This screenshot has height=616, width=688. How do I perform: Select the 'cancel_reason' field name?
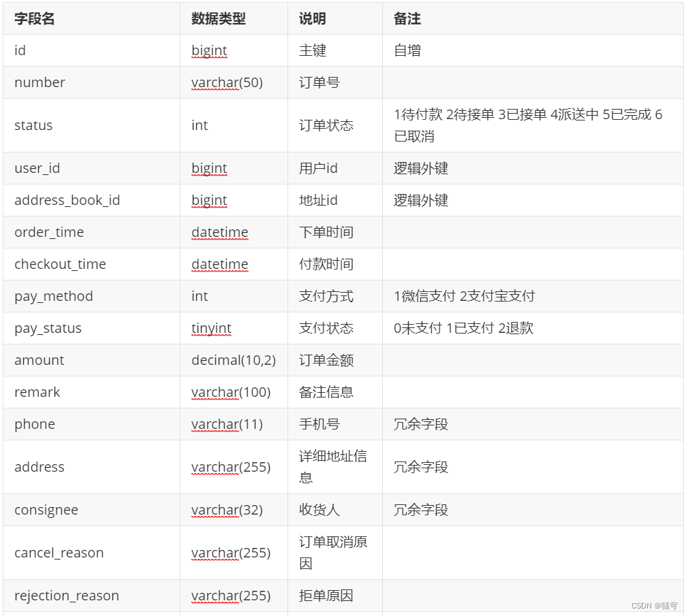click(59, 553)
